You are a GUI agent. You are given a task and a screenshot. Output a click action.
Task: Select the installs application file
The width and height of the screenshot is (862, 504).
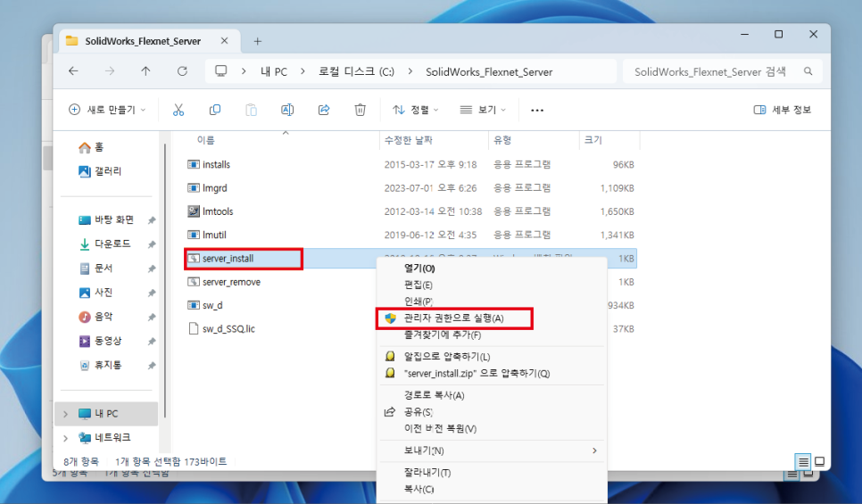216,164
